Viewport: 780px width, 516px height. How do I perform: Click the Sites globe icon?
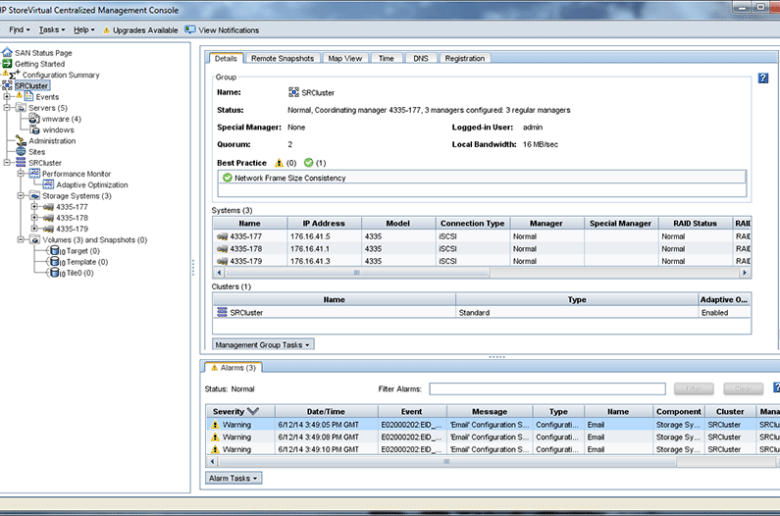20,151
